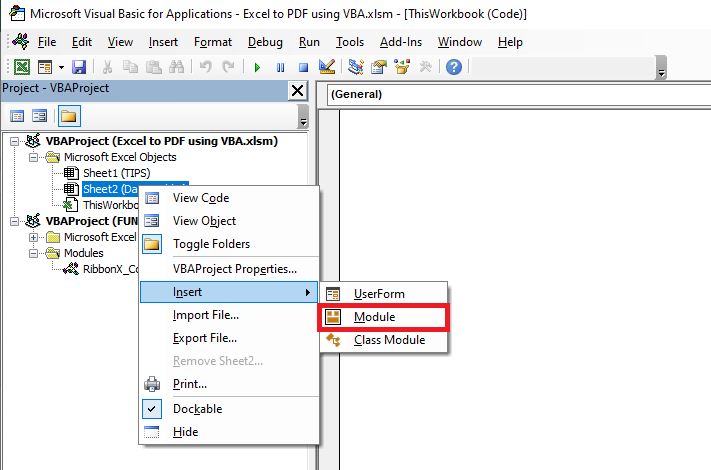
Task: Choose Toggle Folders from context menu
Action: tap(229, 244)
